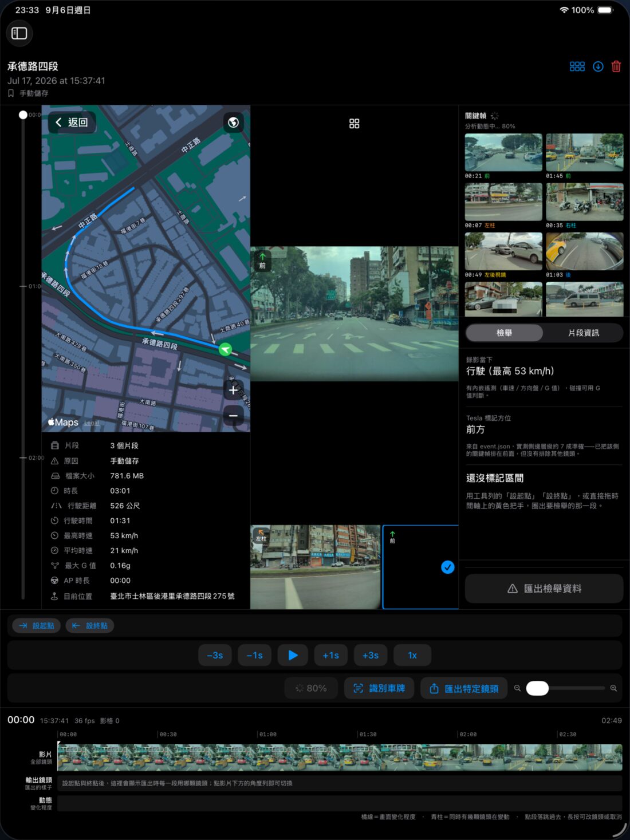The width and height of the screenshot is (630, 840).
Task: Tap the 02:49 end time label
Action: [x=612, y=720]
